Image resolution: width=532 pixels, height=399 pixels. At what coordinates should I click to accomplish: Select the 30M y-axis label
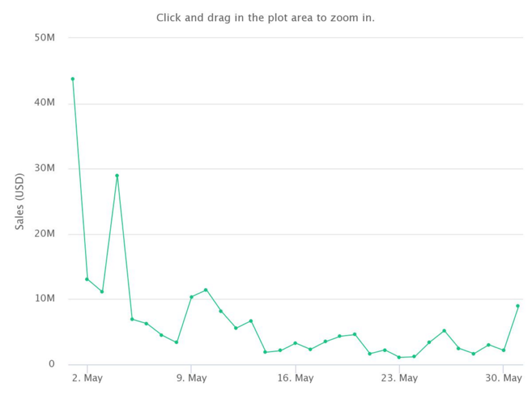(x=44, y=168)
